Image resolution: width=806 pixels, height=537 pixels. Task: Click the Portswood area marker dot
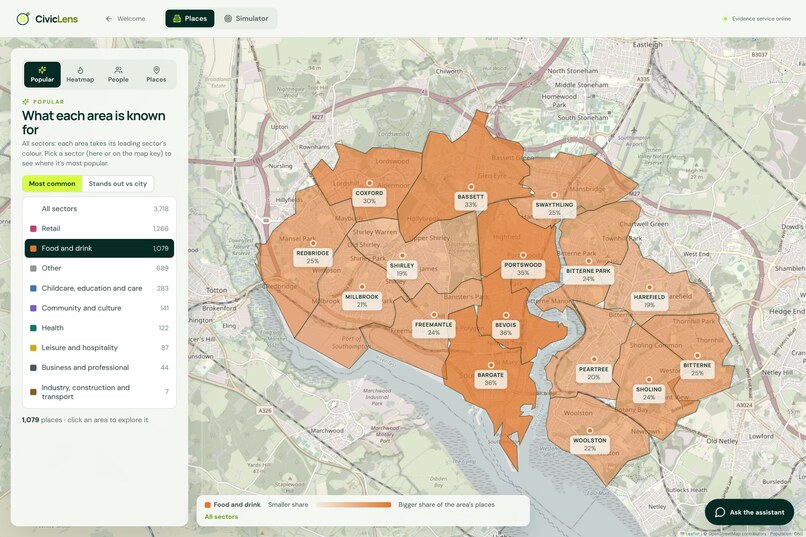click(523, 255)
